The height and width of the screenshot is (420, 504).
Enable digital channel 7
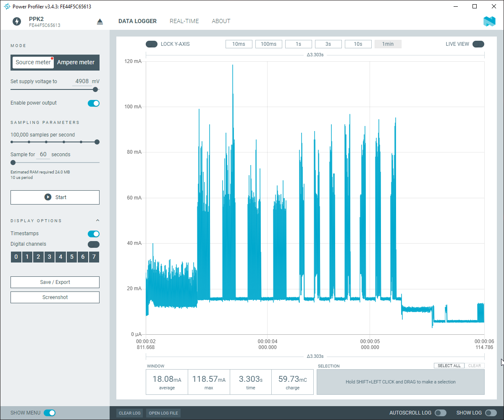[94, 257]
